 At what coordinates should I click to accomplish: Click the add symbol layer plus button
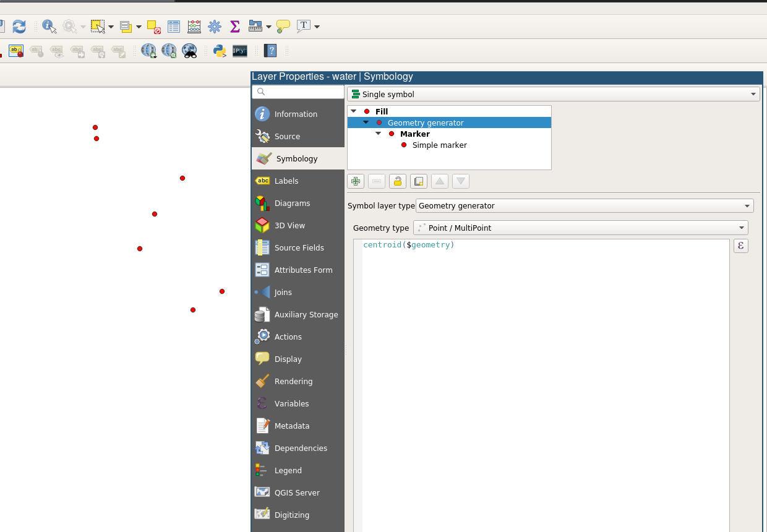point(356,181)
